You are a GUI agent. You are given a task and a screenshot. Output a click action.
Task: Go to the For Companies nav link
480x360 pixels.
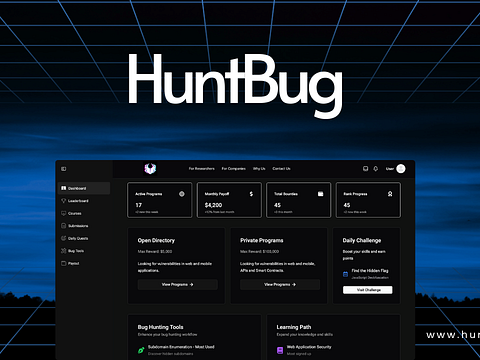pyautogui.click(x=234, y=169)
